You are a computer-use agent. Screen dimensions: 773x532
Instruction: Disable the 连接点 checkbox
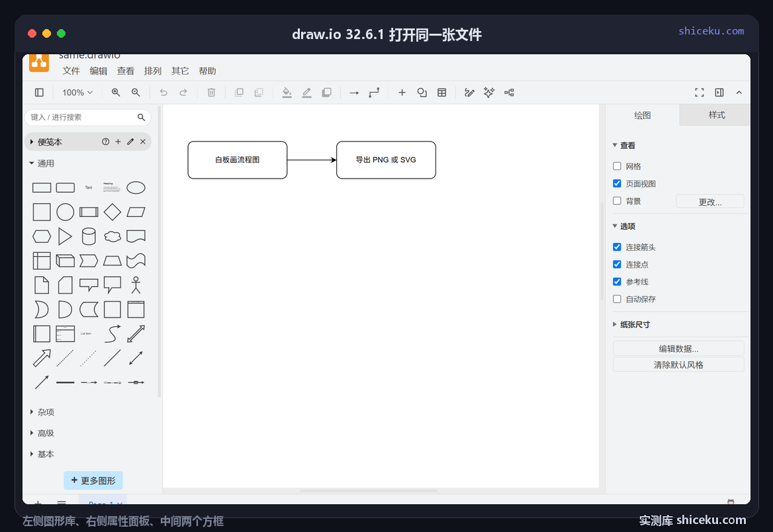click(617, 264)
